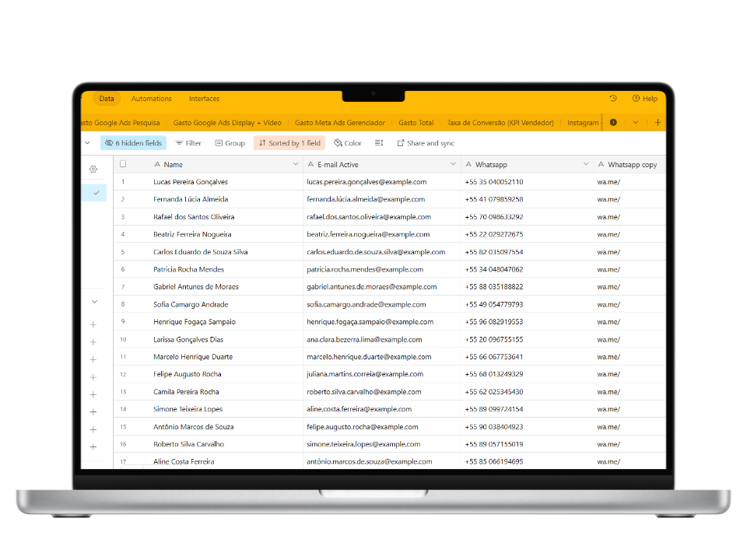Open the Gasto Total table tab
Viewport: 747px width, 560px height.
tap(416, 122)
